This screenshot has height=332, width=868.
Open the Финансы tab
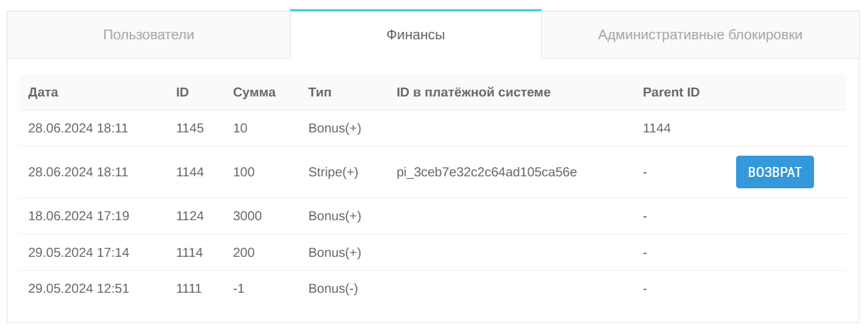416,35
